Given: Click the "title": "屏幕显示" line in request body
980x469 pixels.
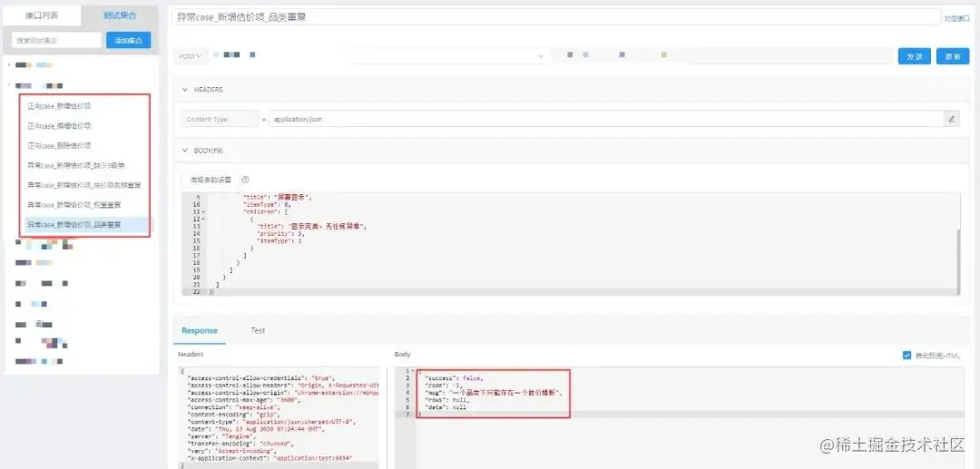Looking at the screenshot, I should coord(278,197).
